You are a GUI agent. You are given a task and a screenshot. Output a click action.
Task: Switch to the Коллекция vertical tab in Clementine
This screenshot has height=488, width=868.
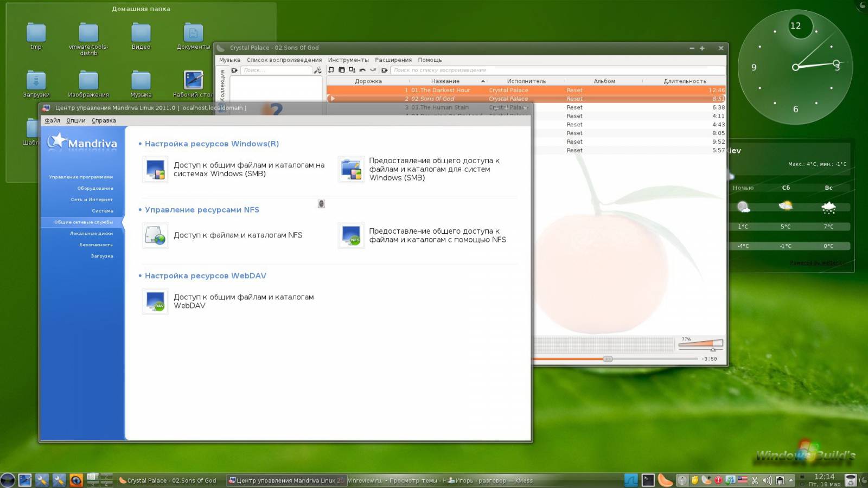point(222,85)
